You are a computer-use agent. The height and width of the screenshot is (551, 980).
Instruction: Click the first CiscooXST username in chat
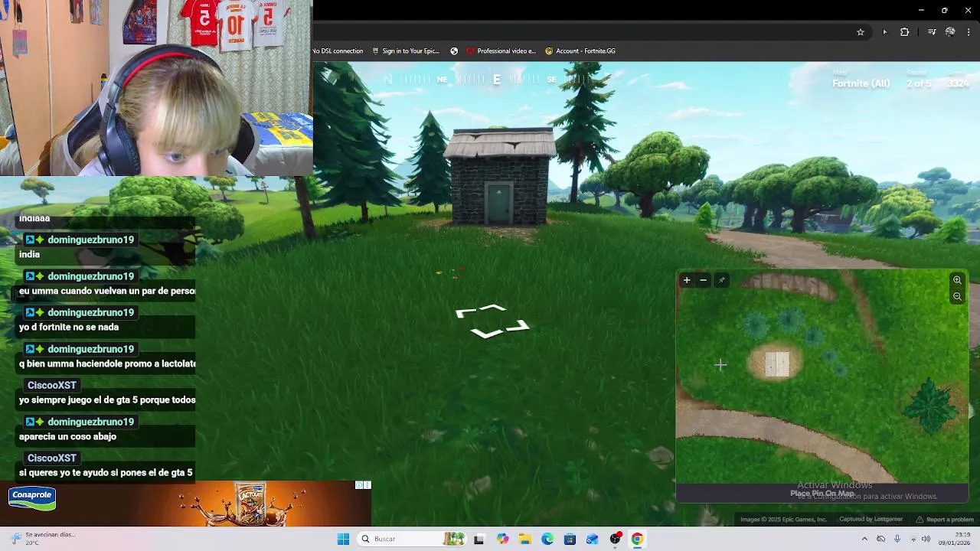click(x=51, y=385)
